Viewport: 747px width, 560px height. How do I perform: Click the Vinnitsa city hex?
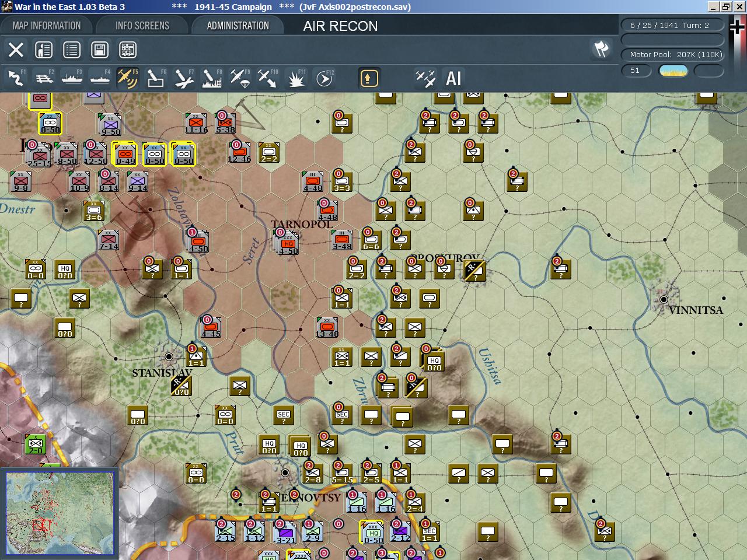(x=664, y=299)
